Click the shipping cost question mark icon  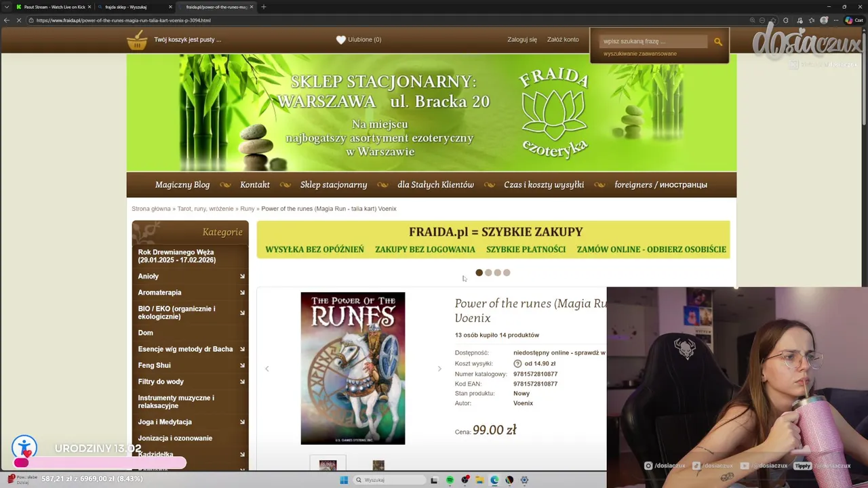click(517, 363)
